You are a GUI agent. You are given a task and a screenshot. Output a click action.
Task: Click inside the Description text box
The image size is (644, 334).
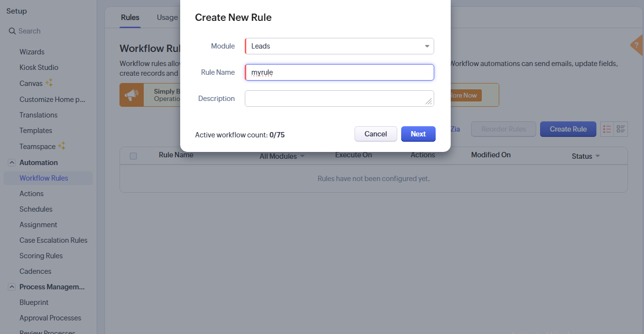335,99
